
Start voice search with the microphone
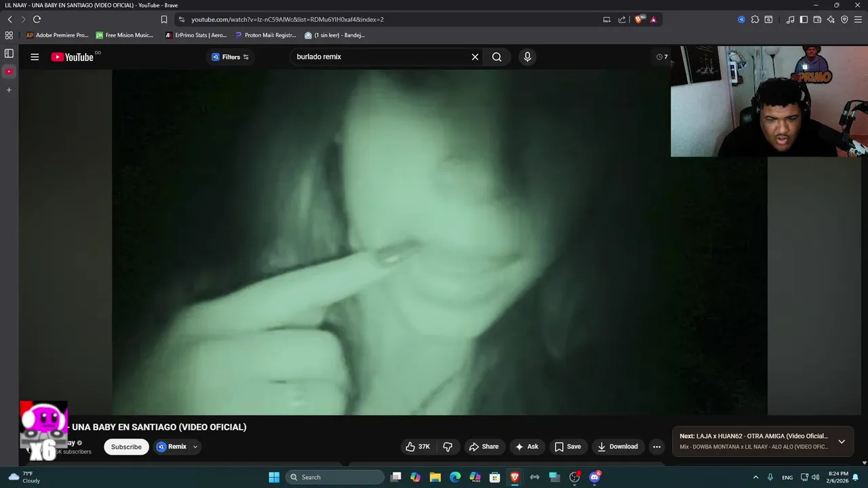[528, 57]
